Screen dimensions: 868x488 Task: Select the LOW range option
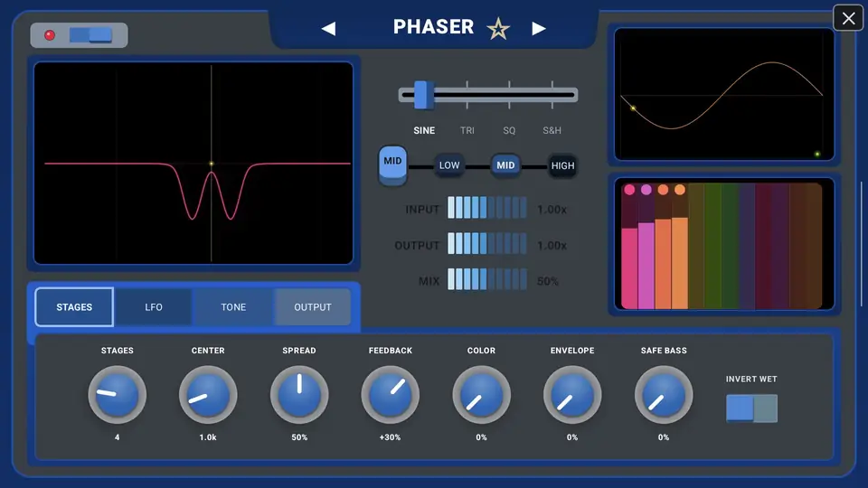tap(449, 165)
